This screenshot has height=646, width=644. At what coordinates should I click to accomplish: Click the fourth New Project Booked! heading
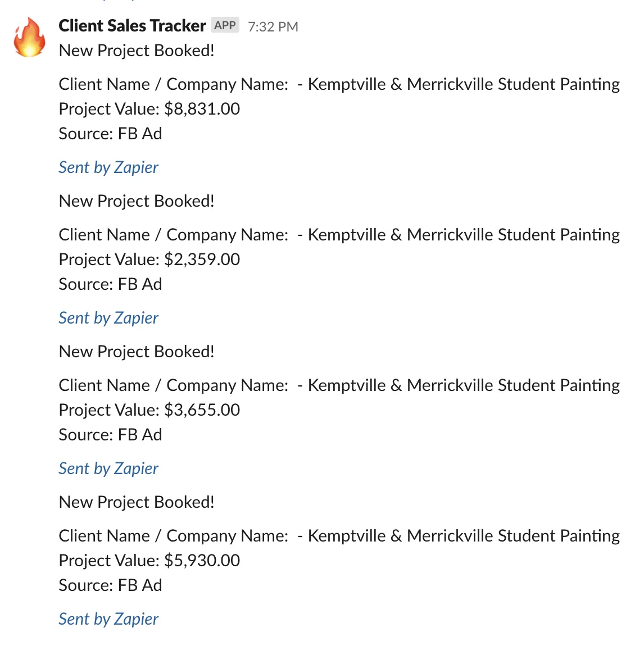pyautogui.click(x=137, y=503)
